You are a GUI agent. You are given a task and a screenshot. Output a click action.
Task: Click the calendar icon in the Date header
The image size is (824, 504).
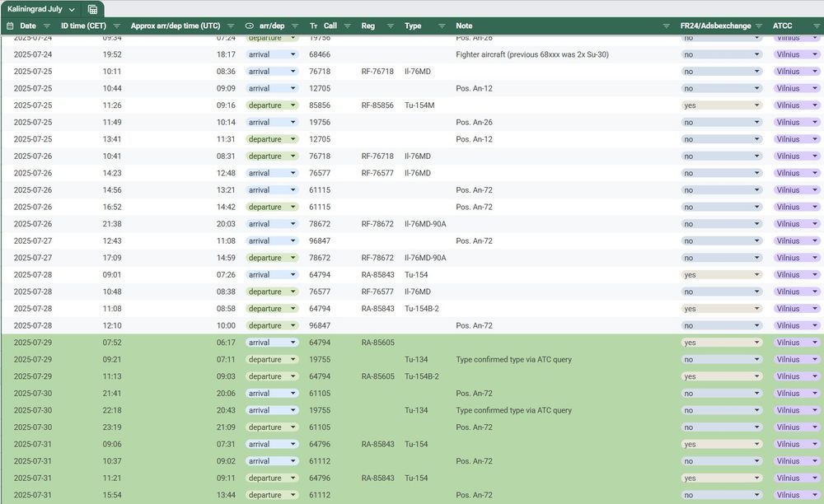[x=9, y=26]
